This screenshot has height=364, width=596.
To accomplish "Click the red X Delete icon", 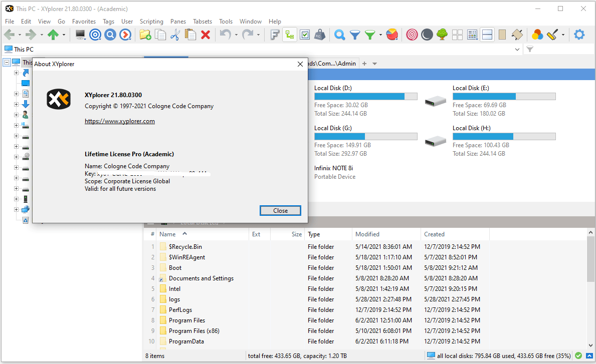I will pos(206,35).
